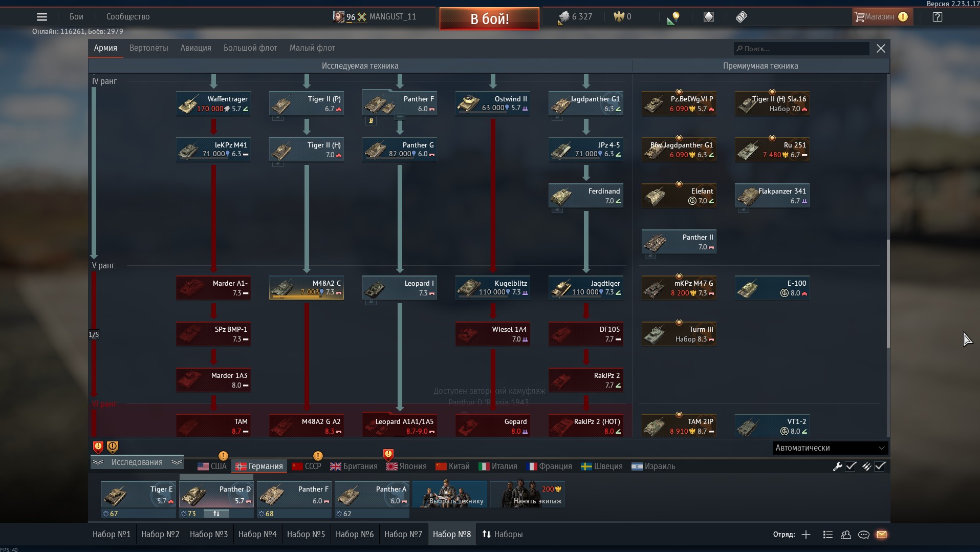Viewport: 980px width, 552px height.
Task: Click the red badge above Япония flag
Action: pyautogui.click(x=388, y=454)
